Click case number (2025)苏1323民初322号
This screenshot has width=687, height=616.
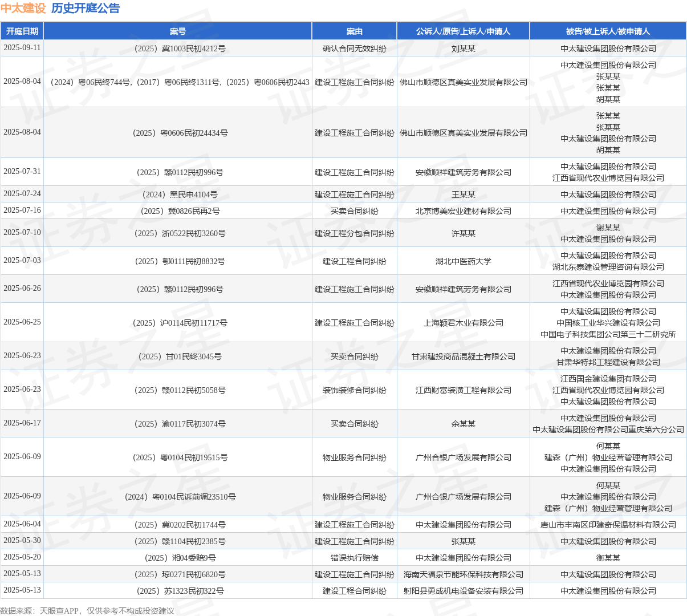[178, 591]
